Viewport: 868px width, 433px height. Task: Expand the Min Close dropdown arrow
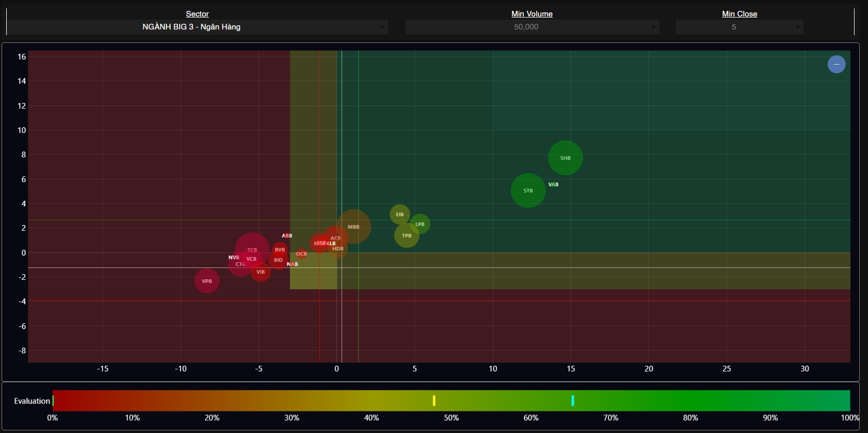pos(797,27)
